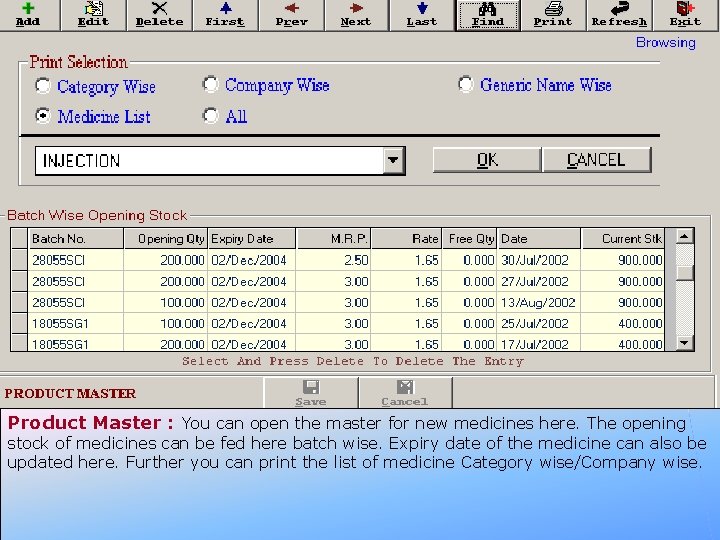The height and width of the screenshot is (540, 720).
Task: Select row dated 27/Jul/2002 via row selector
Action: (x=19, y=281)
